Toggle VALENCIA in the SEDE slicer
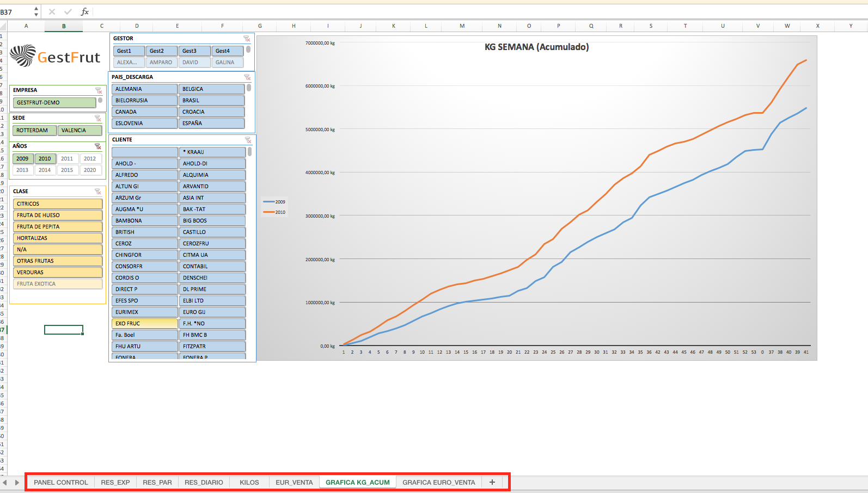Screen dimensions: 868x493 pos(80,131)
